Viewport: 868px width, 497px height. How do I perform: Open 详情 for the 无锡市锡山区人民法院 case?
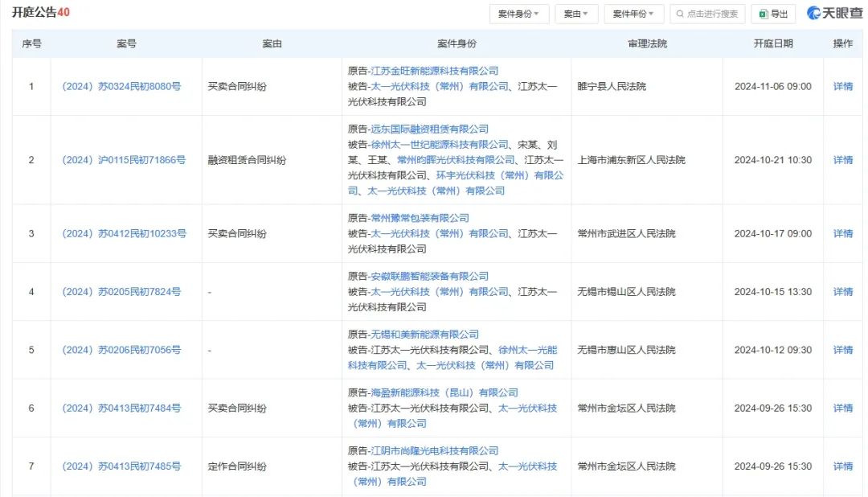843,292
